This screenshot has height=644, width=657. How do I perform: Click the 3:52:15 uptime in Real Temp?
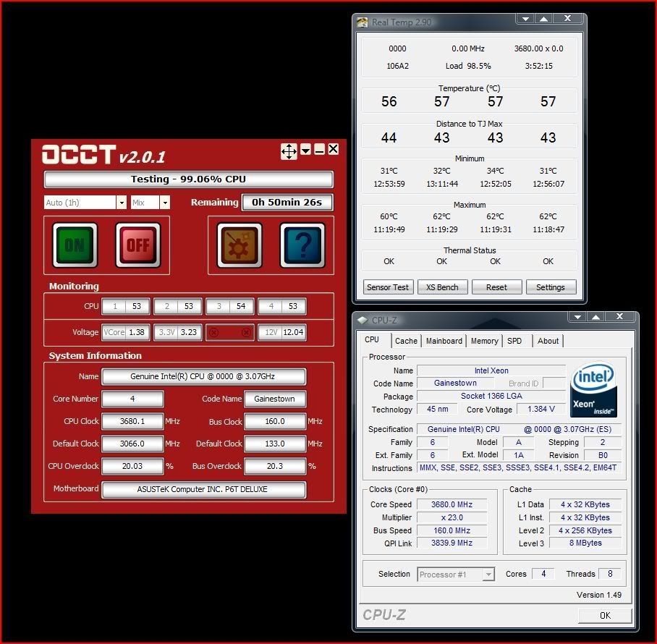(539, 66)
